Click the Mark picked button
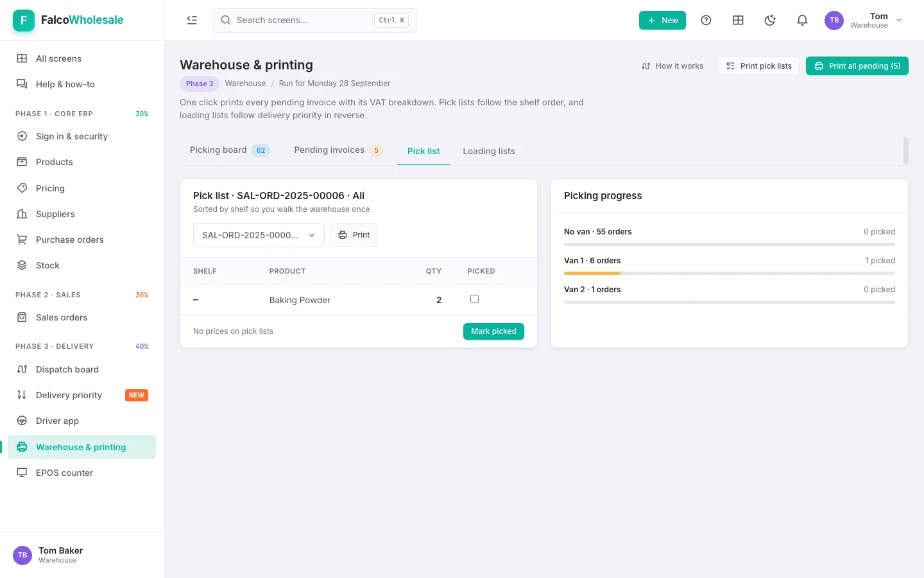 tap(493, 331)
